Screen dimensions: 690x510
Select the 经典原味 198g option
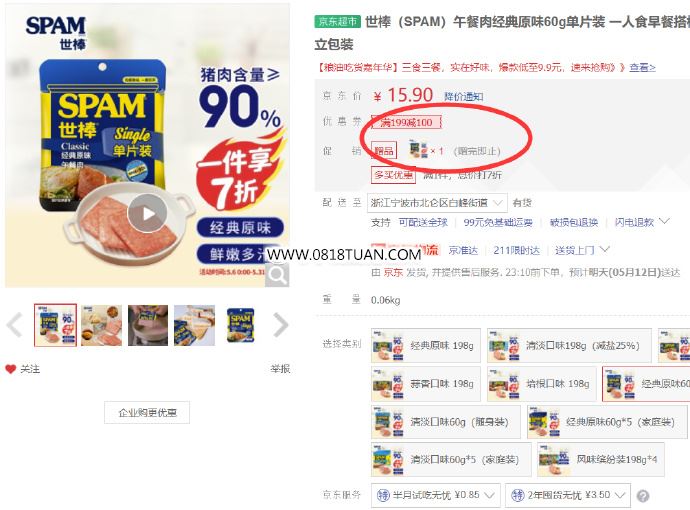point(426,346)
